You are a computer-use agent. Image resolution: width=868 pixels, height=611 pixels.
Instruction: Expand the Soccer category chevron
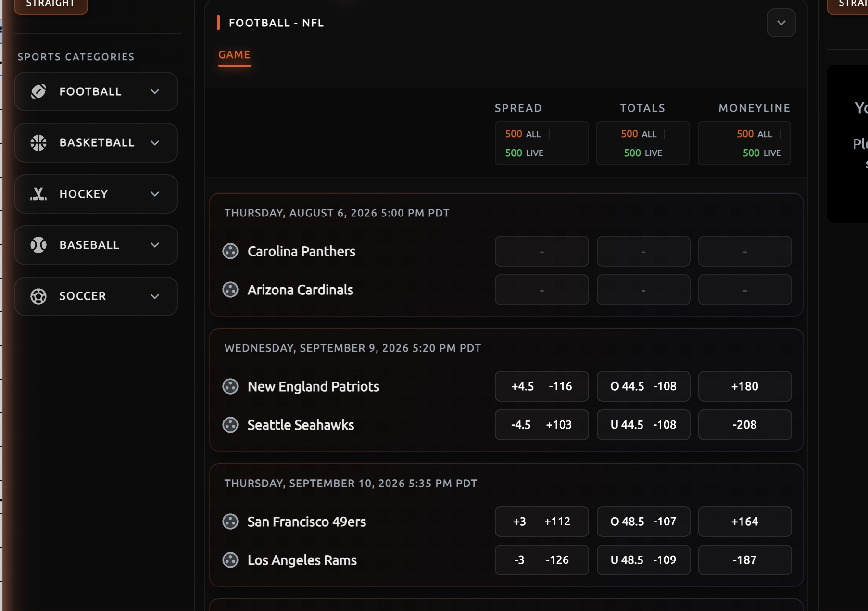pos(155,296)
